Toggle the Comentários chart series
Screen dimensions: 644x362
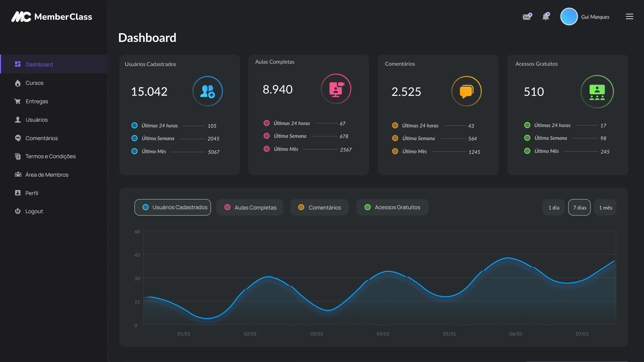coord(319,207)
